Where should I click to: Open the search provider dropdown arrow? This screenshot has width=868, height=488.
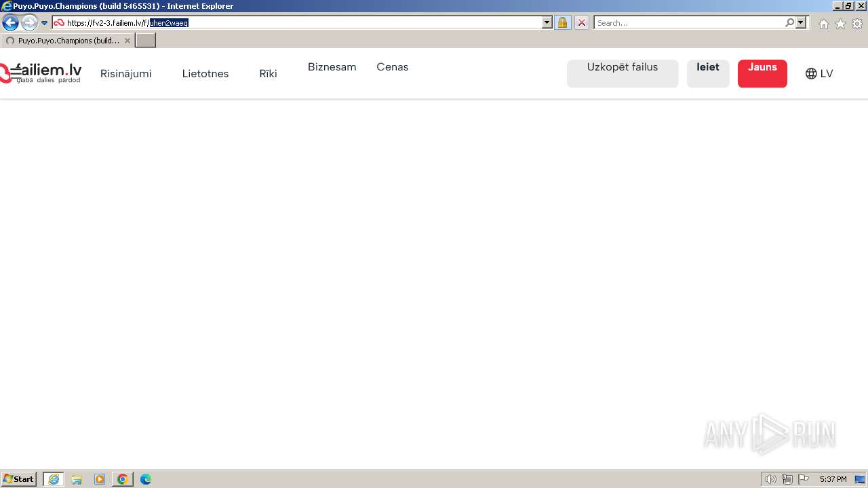click(801, 23)
